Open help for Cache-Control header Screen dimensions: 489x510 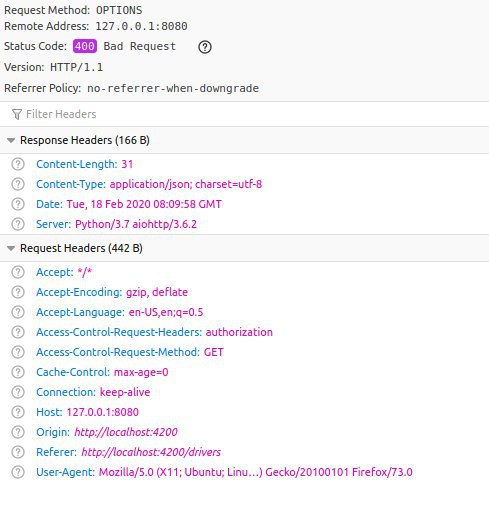[18, 372]
